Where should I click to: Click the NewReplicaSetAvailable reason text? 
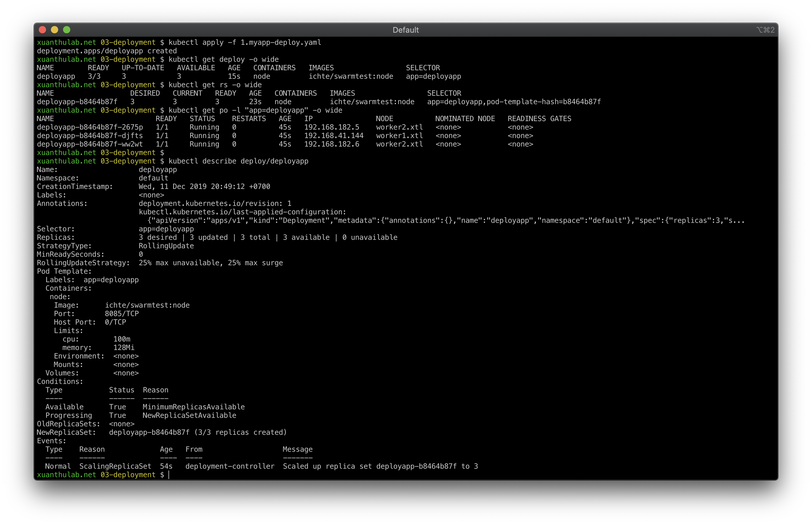point(189,415)
